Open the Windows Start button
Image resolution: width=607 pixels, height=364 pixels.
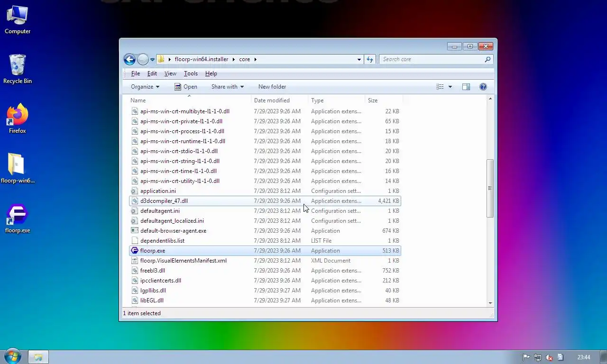pos(12,357)
